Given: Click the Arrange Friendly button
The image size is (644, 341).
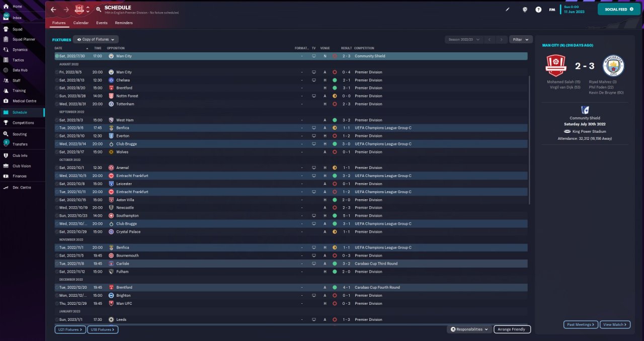Looking at the screenshot, I should click(512, 329).
